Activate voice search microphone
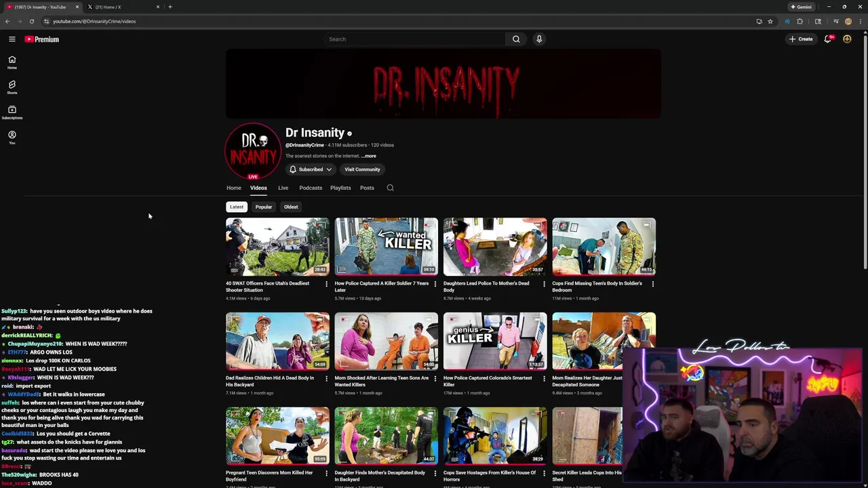Viewport: 868px width, 488px height. click(x=539, y=39)
